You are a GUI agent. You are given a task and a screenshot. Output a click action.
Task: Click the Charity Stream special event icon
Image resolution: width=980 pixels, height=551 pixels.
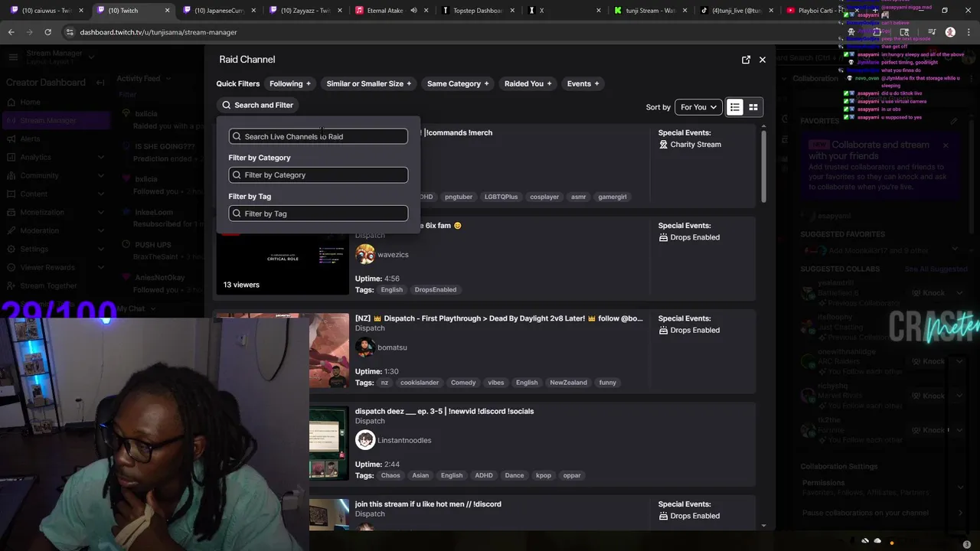click(x=663, y=145)
